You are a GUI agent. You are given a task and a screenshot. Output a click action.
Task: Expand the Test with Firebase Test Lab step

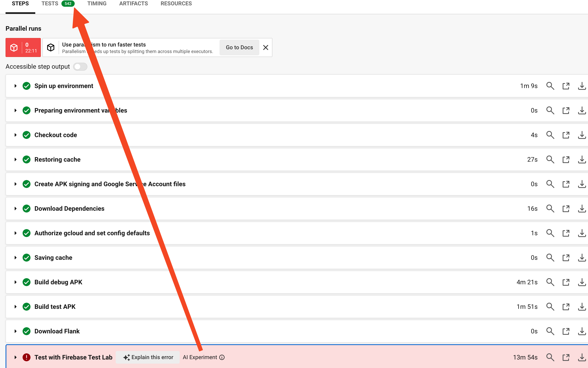[x=15, y=357]
